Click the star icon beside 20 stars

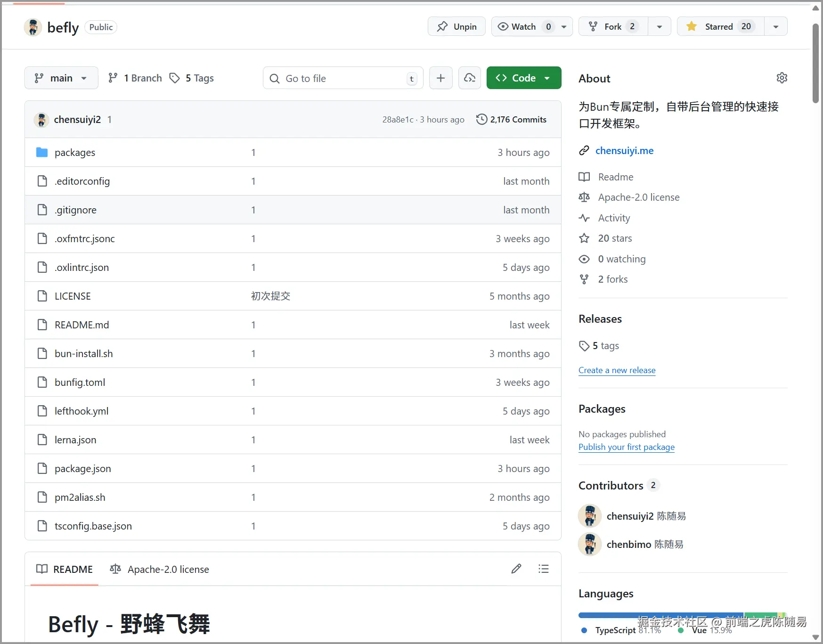584,238
